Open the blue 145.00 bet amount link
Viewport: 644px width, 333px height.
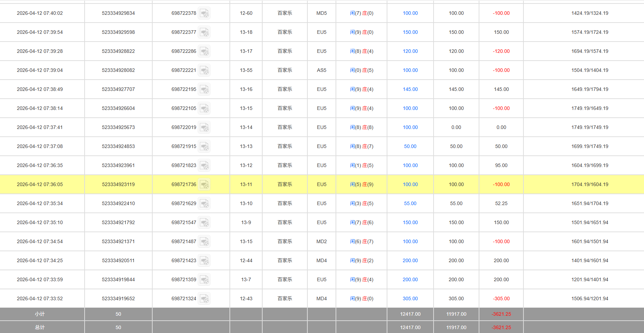[x=410, y=89]
